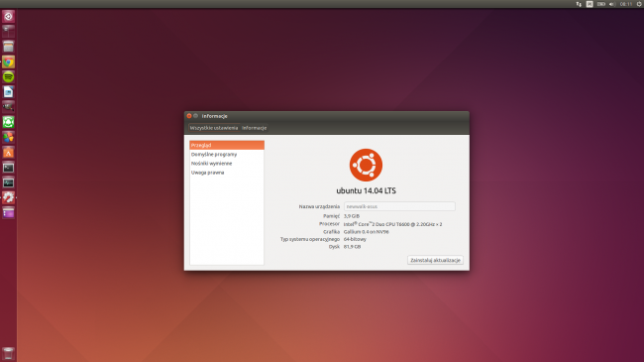Open LibreOffice Writer from the launcher
Viewport: 644px width, 362px height.
click(x=8, y=92)
